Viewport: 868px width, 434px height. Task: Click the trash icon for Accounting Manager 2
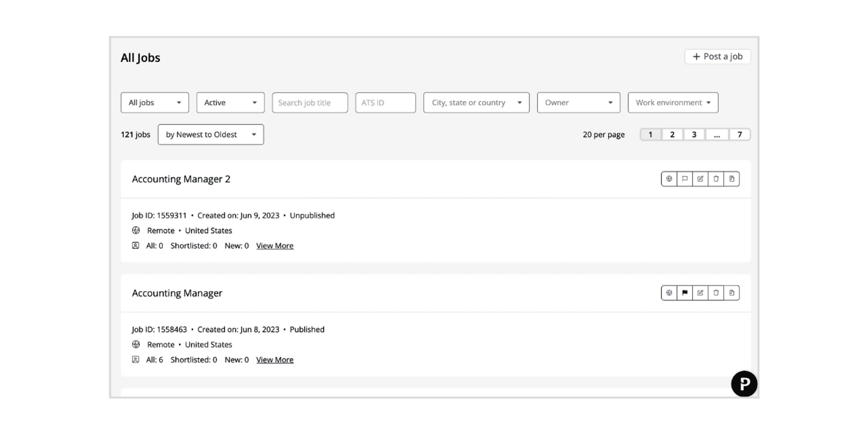(716, 179)
